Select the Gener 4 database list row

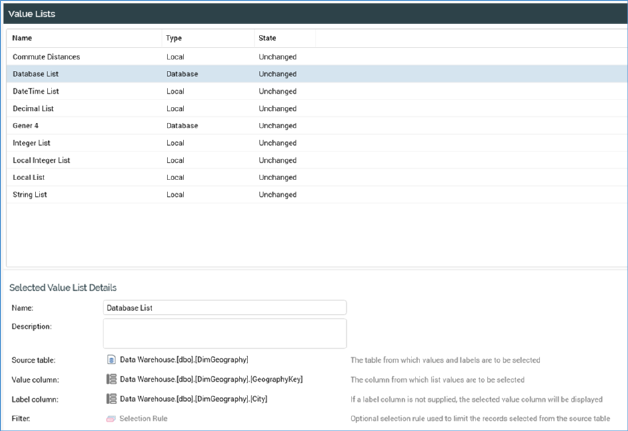316,126
